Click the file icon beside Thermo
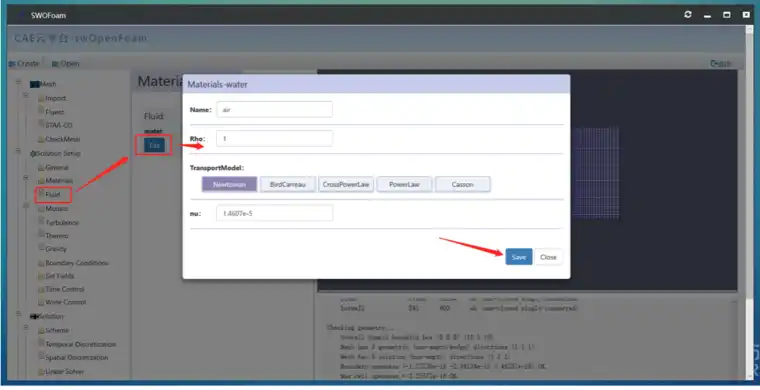Image resolution: width=760 pixels, height=390 pixels. (42, 235)
